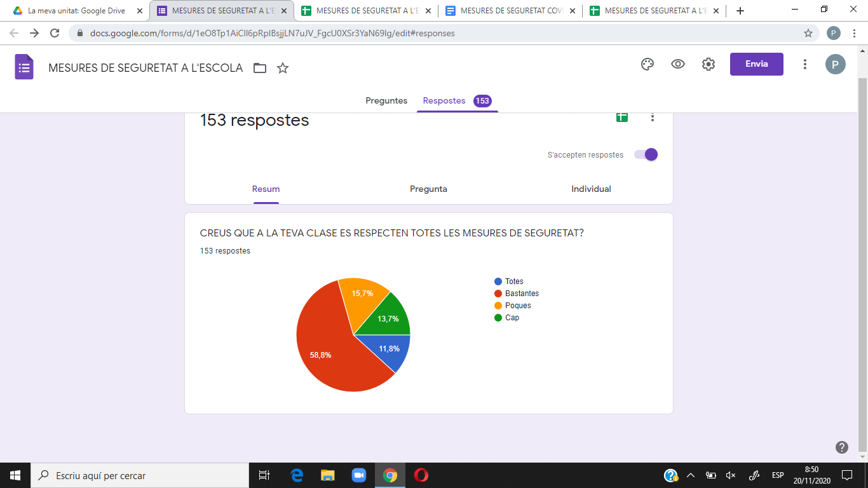Viewport: 868px width, 488px height.
Task: Reload the current page
Action: [x=55, y=33]
